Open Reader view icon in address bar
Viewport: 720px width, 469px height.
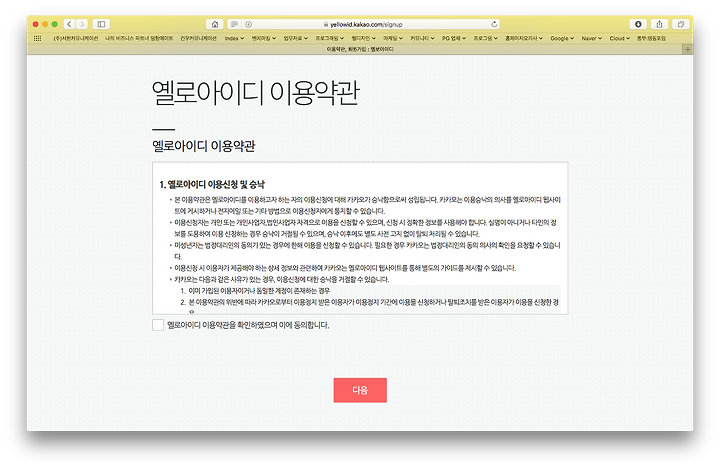click(234, 24)
